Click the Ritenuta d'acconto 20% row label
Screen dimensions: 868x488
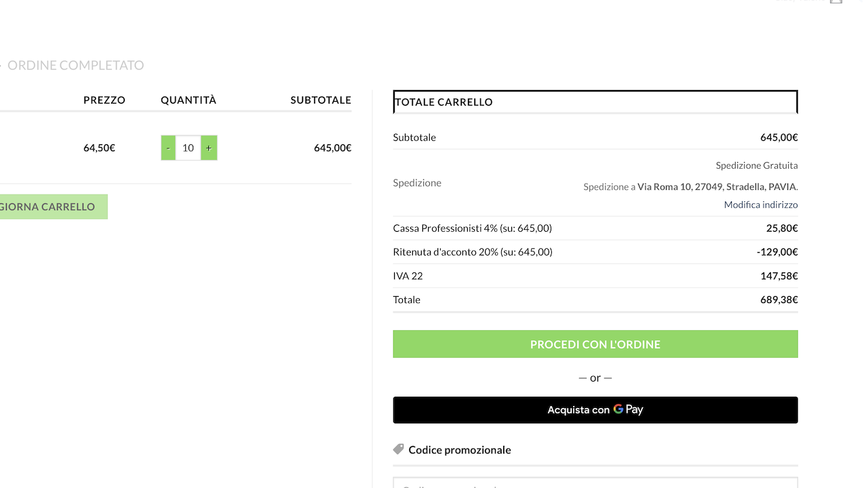(473, 252)
